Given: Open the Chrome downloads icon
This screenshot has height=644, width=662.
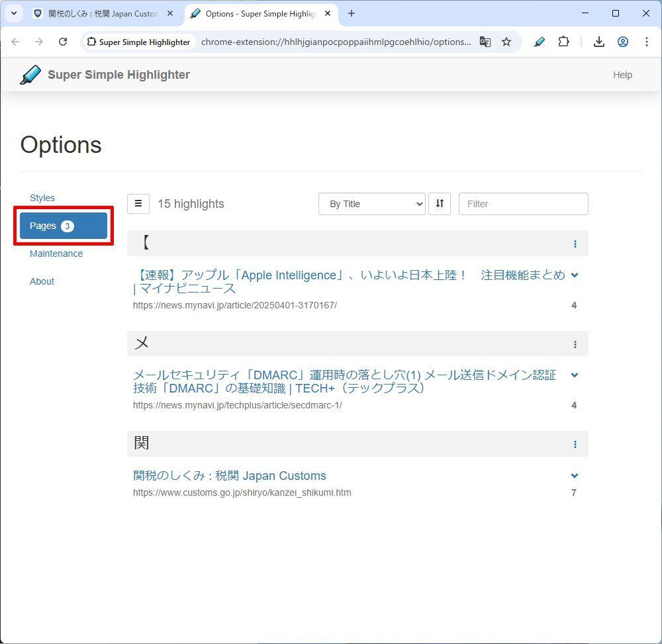Looking at the screenshot, I should point(598,42).
